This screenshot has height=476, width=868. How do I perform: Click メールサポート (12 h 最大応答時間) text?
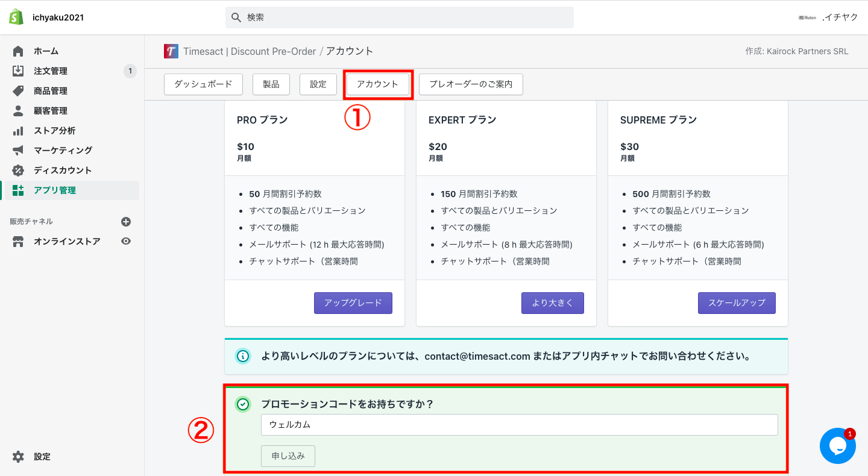[316, 245]
